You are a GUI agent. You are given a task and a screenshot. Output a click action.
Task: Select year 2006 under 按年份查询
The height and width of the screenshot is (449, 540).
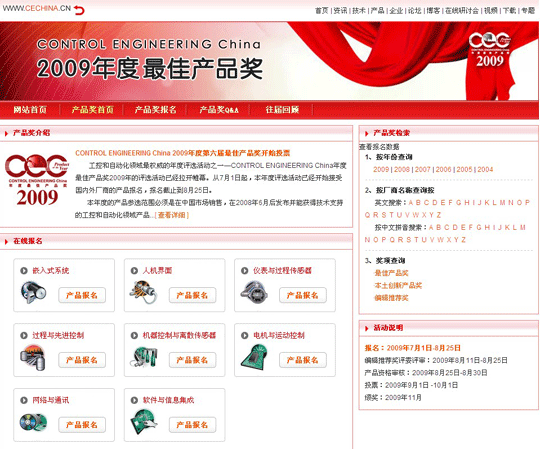point(443,169)
